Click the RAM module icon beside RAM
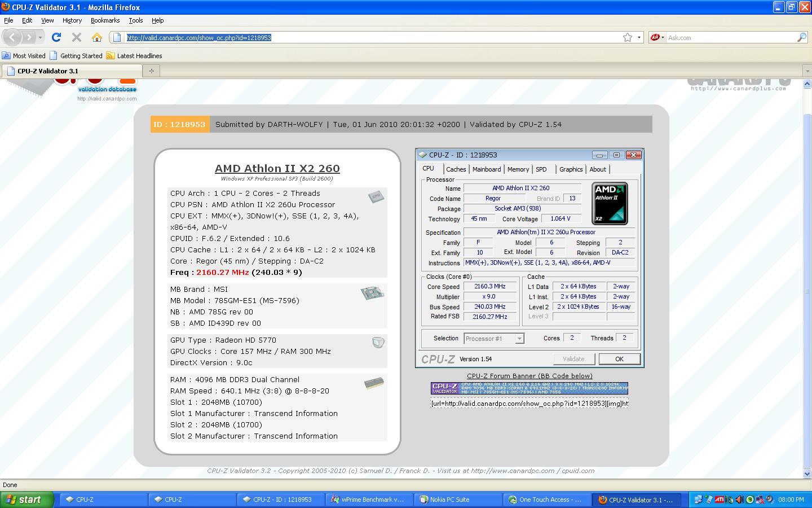This screenshot has width=812, height=508. [374, 384]
